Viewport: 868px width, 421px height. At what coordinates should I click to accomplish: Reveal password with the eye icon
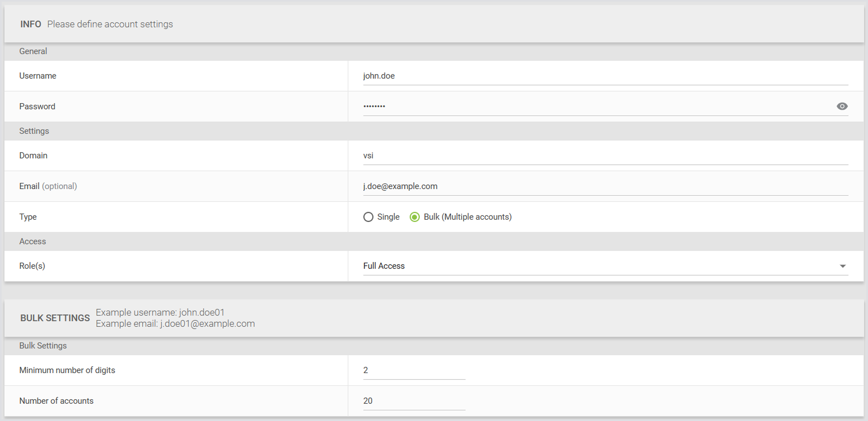tap(842, 107)
